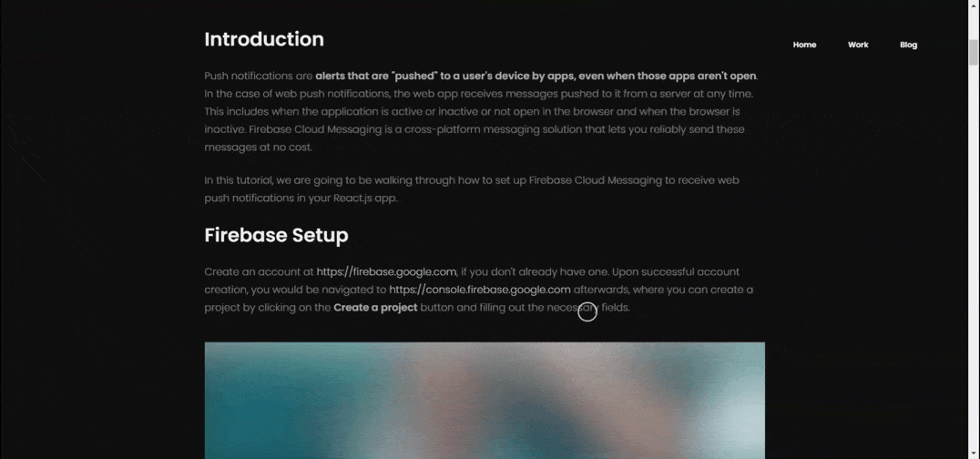Click the scrollbar down arrow
The height and width of the screenshot is (459, 980).
(x=973, y=453)
